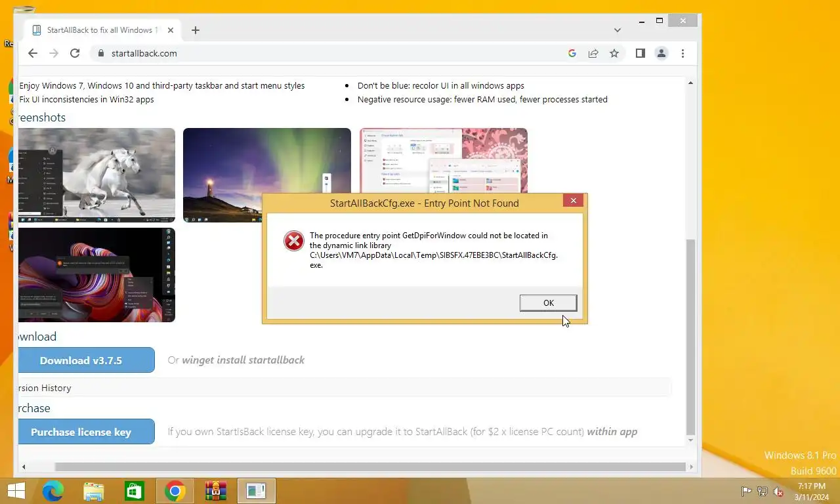Open File Explorer from the taskbar
840x504 pixels.
coord(94,491)
